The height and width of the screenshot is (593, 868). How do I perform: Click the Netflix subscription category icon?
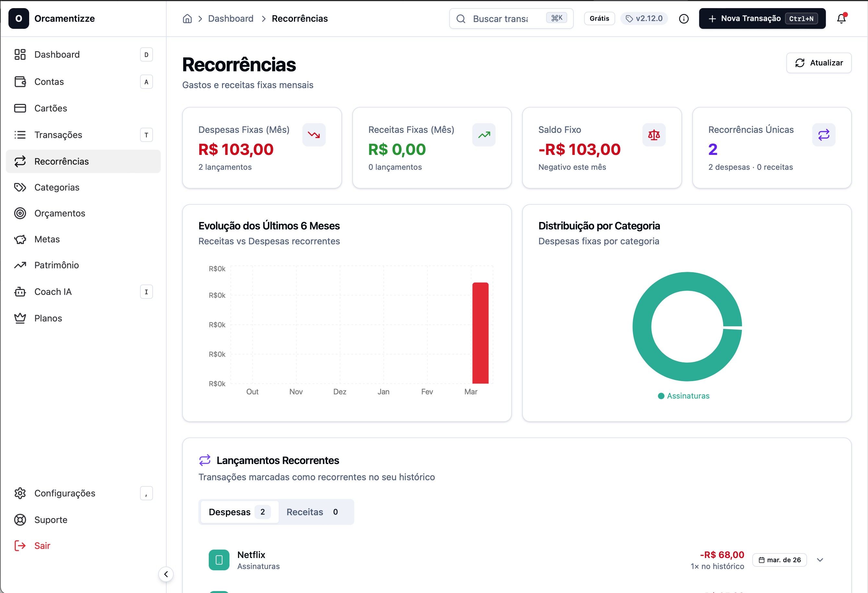point(219,559)
